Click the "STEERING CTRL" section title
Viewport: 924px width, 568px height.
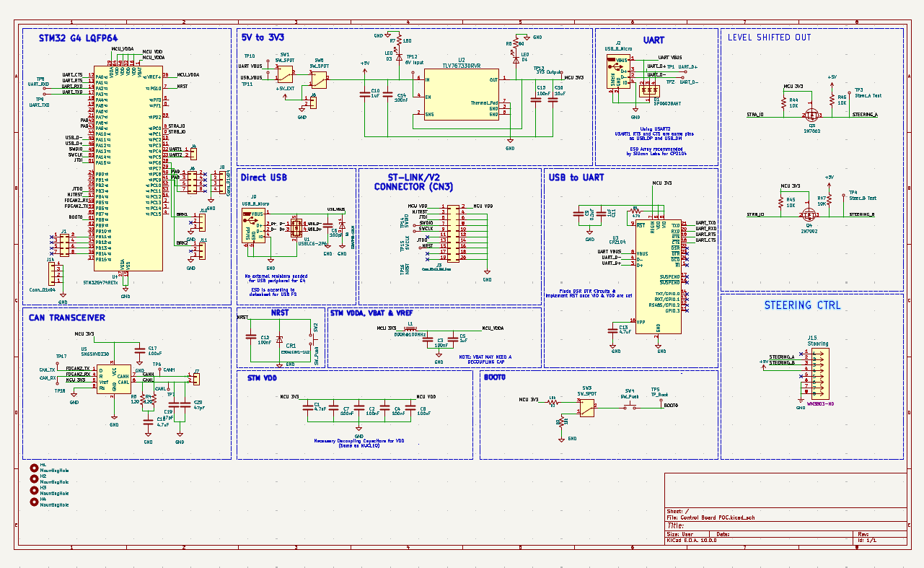(802, 305)
